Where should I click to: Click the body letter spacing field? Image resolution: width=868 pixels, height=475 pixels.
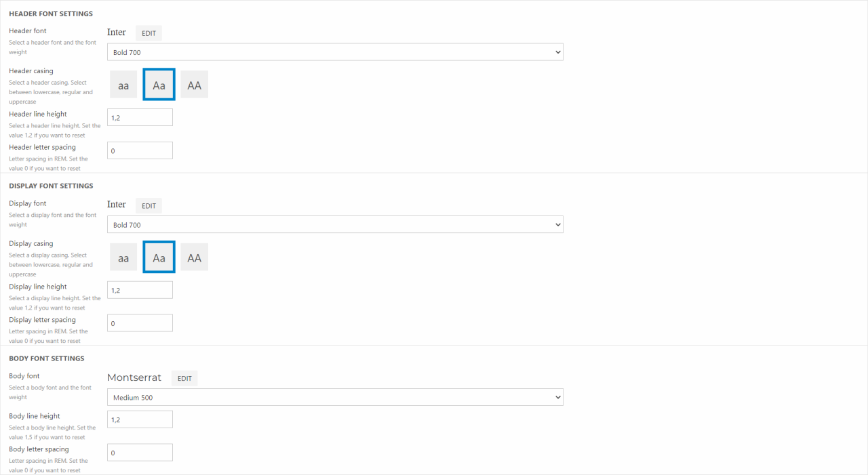tap(140, 453)
